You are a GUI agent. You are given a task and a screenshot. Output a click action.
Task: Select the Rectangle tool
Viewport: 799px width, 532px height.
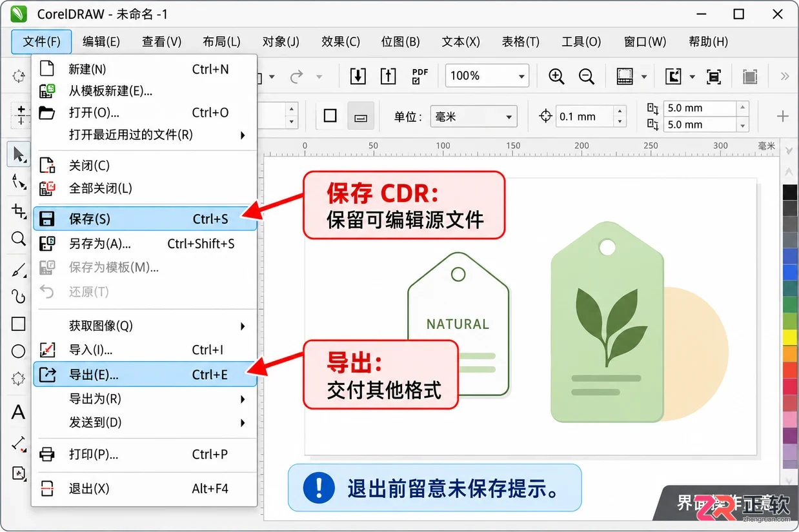tap(19, 324)
